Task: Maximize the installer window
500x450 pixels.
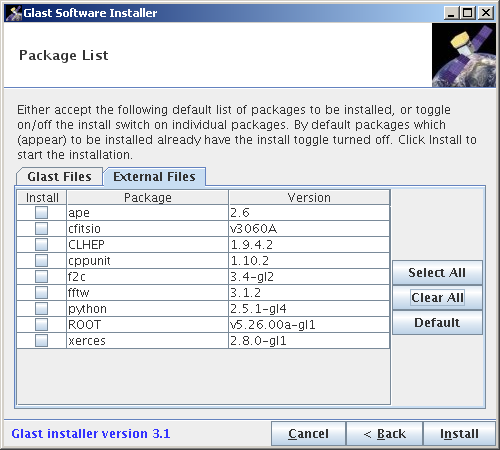Action: coord(468,13)
